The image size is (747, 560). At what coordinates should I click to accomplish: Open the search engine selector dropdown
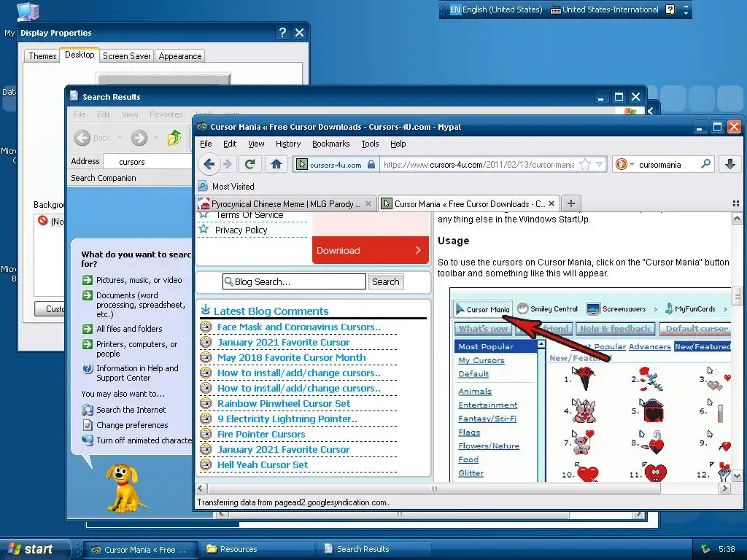tap(624, 164)
